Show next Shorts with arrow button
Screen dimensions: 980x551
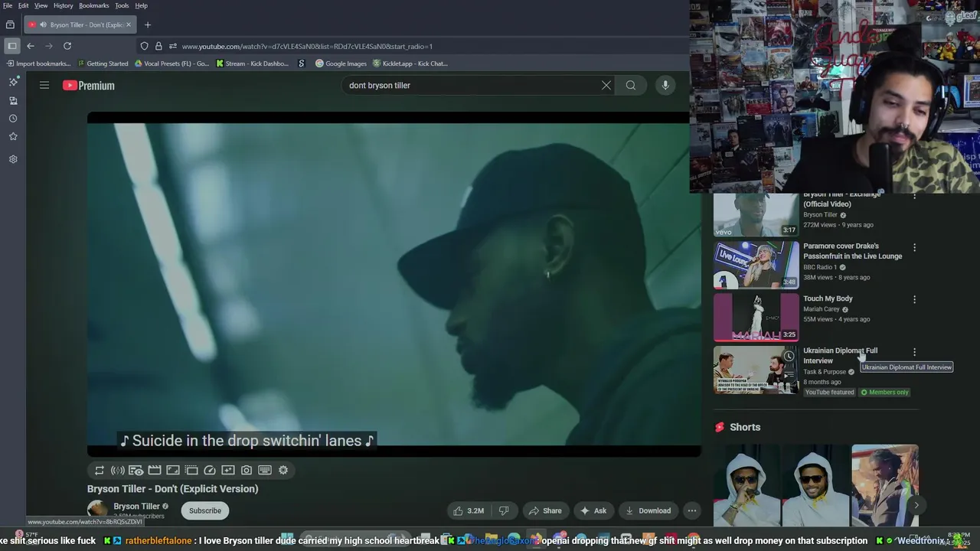click(916, 505)
